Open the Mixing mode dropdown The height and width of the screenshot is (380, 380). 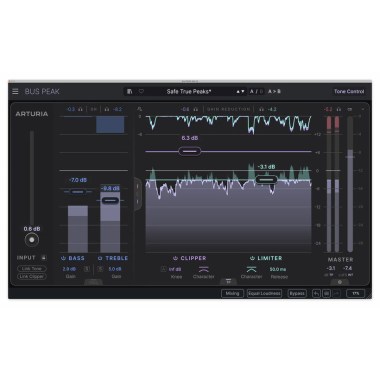pos(232,294)
